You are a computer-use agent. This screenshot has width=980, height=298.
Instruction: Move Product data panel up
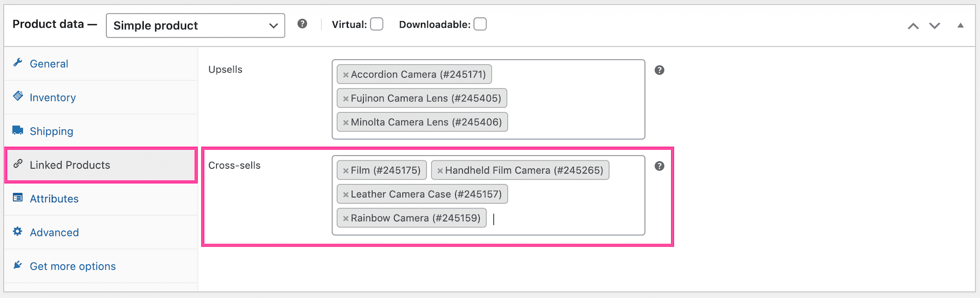[913, 26]
